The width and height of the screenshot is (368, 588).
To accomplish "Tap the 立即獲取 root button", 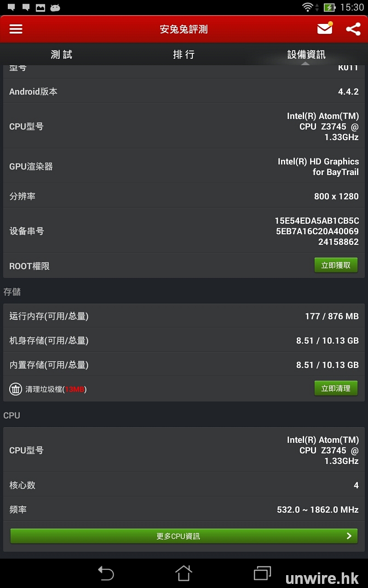I will click(x=336, y=265).
